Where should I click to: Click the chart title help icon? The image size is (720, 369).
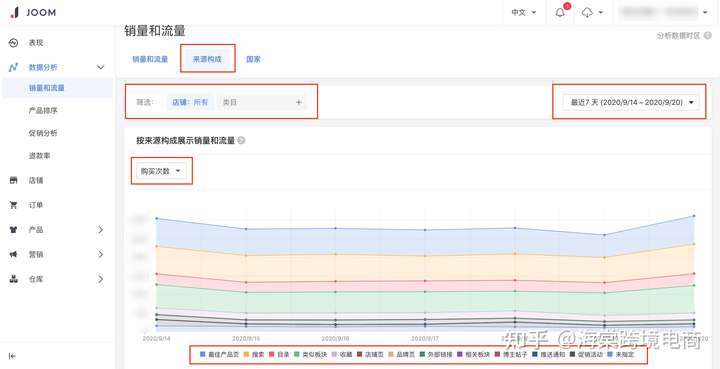[242, 140]
